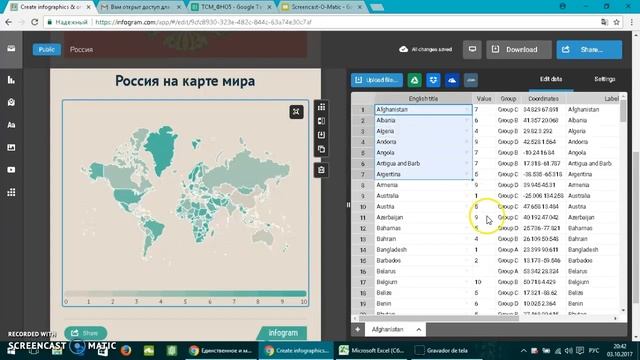Click the Upload file button
This screenshot has width=640, height=360.
click(377, 80)
